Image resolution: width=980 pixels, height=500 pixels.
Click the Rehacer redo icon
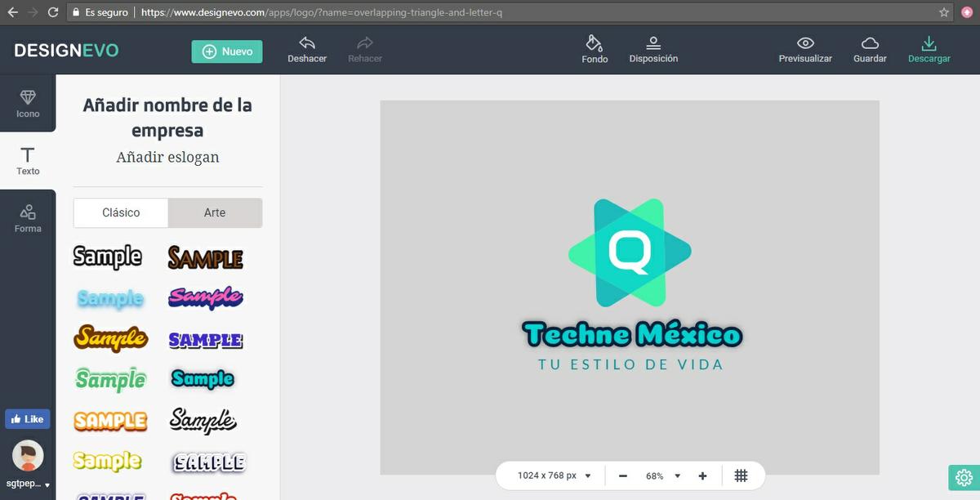365,43
